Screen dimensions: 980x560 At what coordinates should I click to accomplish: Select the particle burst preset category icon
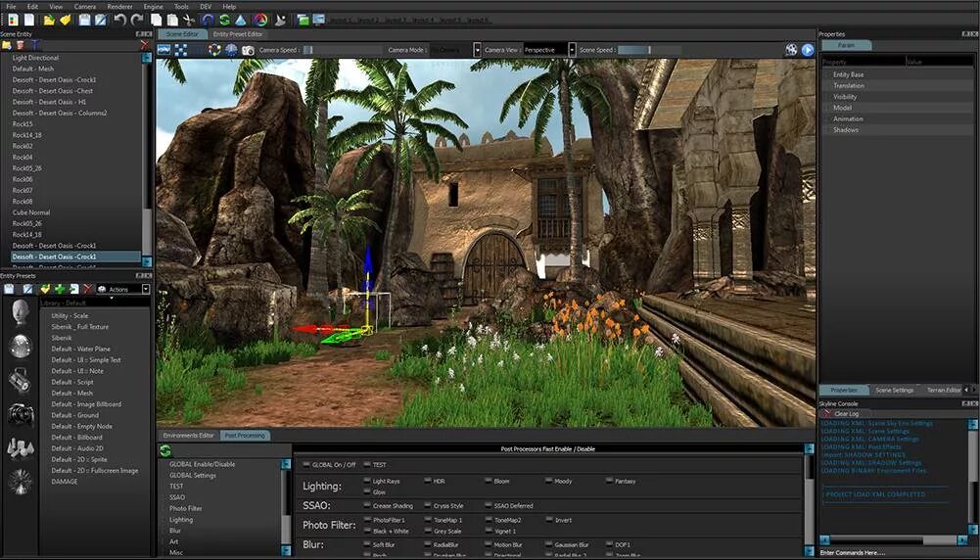click(x=20, y=482)
